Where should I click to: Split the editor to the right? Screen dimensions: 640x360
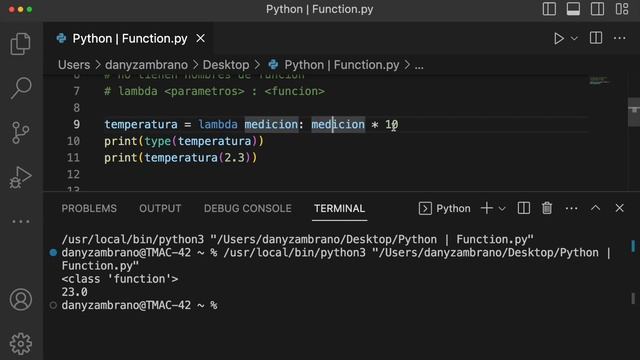[x=596, y=38]
